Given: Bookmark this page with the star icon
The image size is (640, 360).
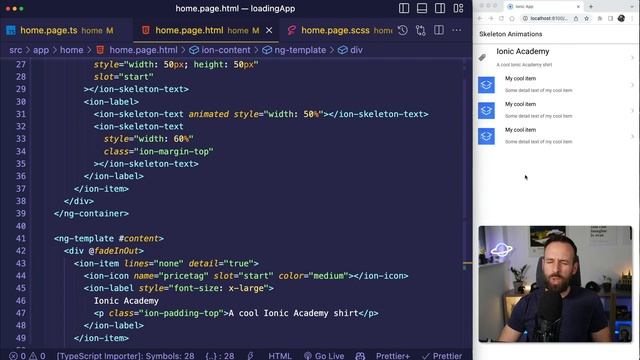Looking at the screenshot, I should [587, 18].
